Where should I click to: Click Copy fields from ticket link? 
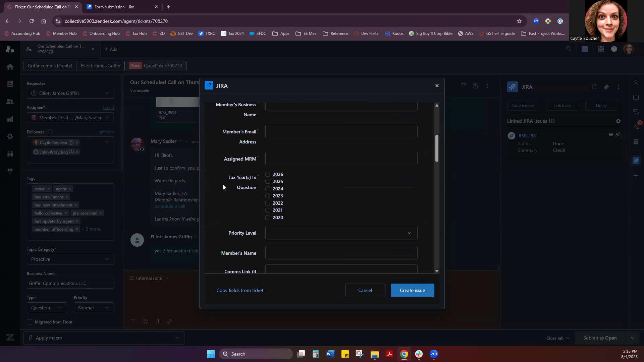(240, 290)
